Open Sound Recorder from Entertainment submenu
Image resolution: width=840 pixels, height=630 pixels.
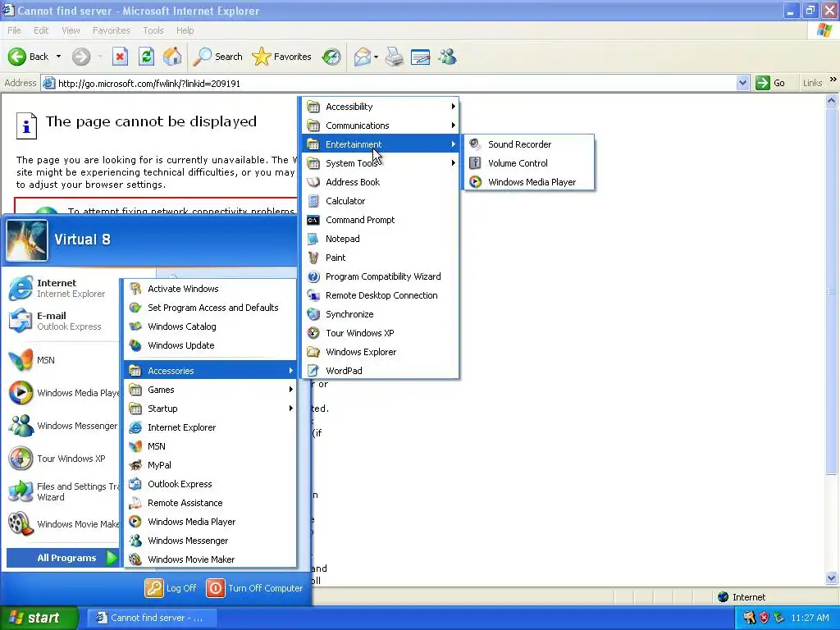coord(529,144)
